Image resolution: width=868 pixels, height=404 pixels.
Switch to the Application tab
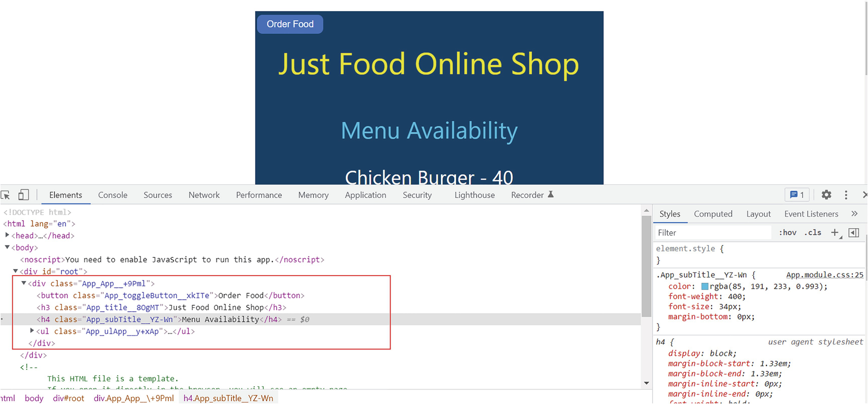(365, 195)
